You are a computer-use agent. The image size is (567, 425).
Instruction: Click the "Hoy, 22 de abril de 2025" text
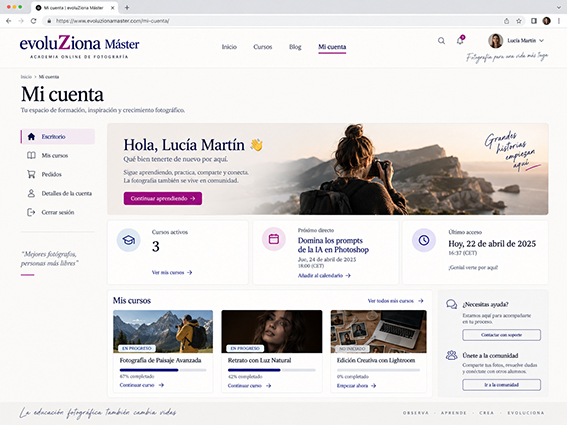pos(492,244)
